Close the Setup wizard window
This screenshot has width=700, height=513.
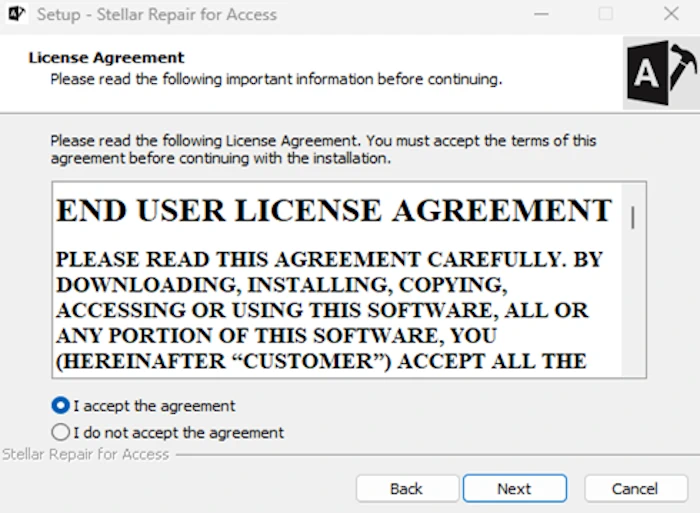coord(671,15)
